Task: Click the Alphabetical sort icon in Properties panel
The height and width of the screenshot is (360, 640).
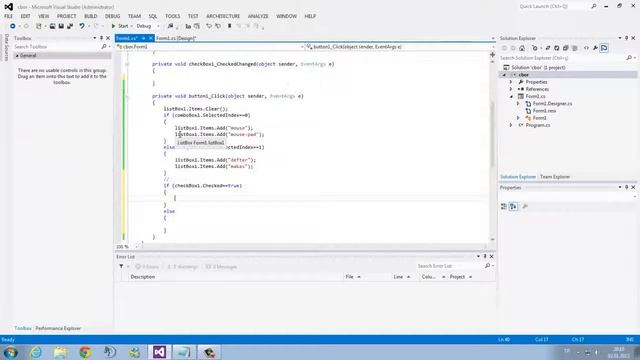Action: [513, 207]
